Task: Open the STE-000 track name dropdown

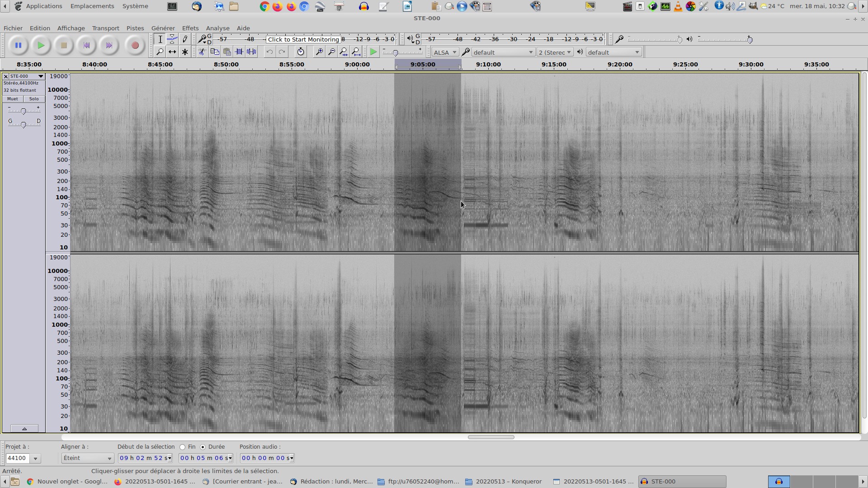Action: click(x=27, y=76)
